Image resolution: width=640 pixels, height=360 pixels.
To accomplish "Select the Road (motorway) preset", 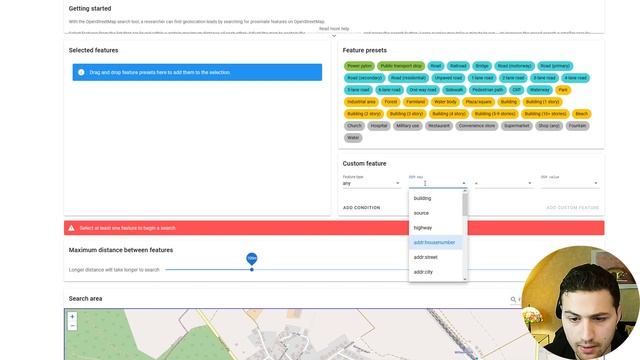I will (514, 66).
